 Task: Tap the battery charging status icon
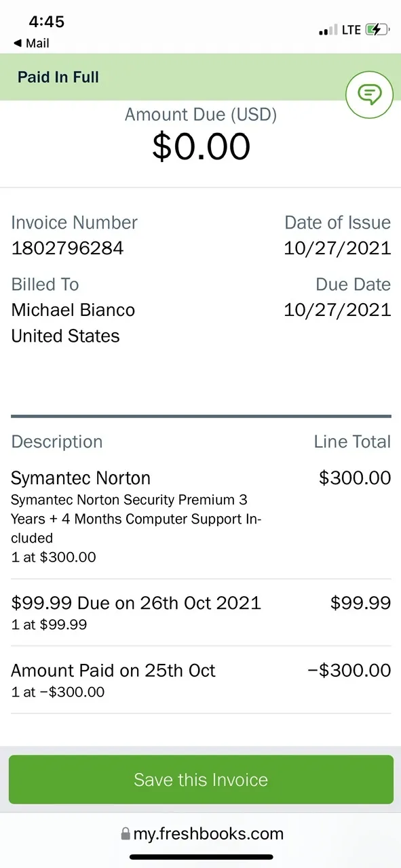pos(377,30)
